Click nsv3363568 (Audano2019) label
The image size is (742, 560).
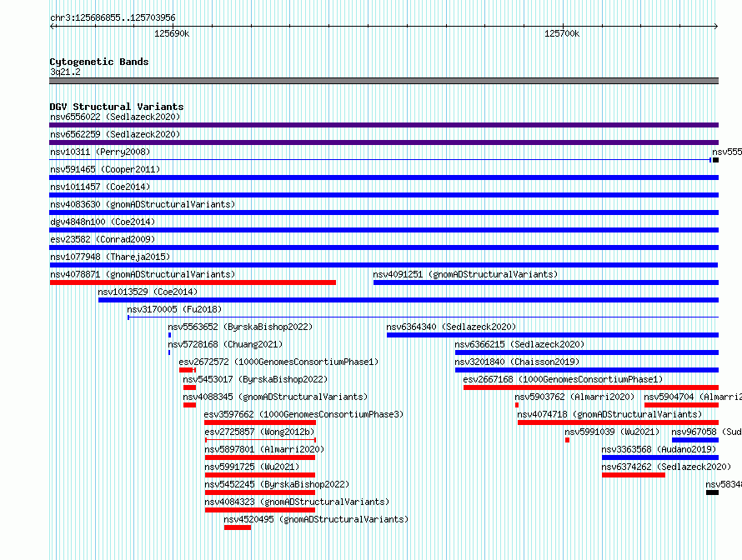(x=659, y=449)
